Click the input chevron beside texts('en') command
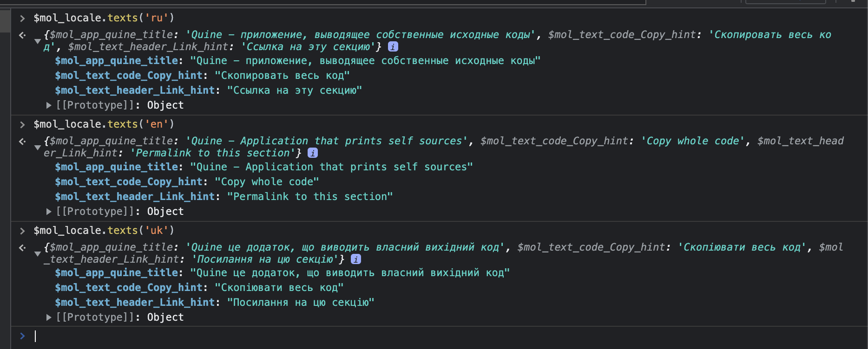 (x=22, y=124)
